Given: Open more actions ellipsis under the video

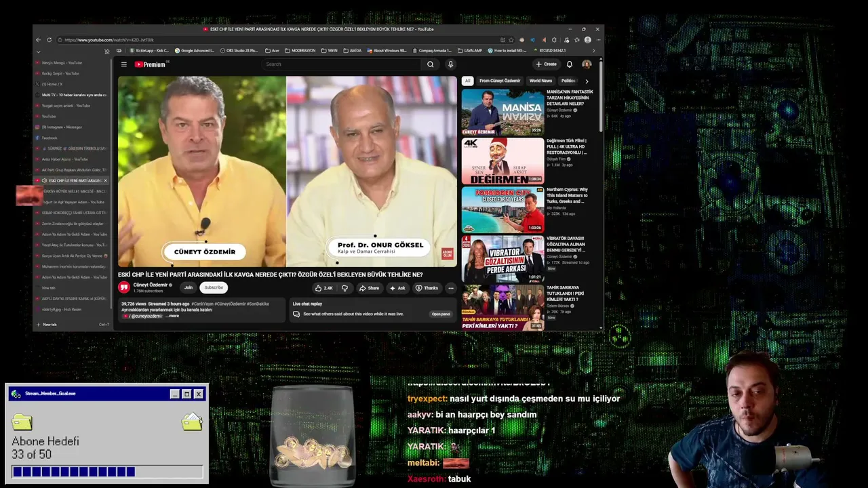Looking at the screenshot, I should coord(450,288).
